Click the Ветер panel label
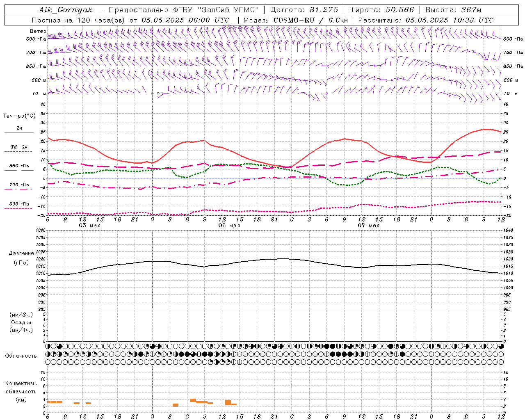 [x=38, y=31]
